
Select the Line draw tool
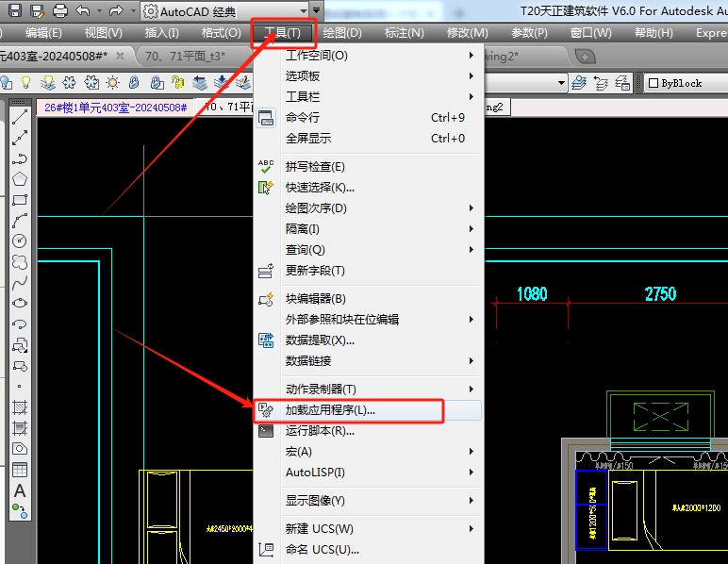(19, 118)
